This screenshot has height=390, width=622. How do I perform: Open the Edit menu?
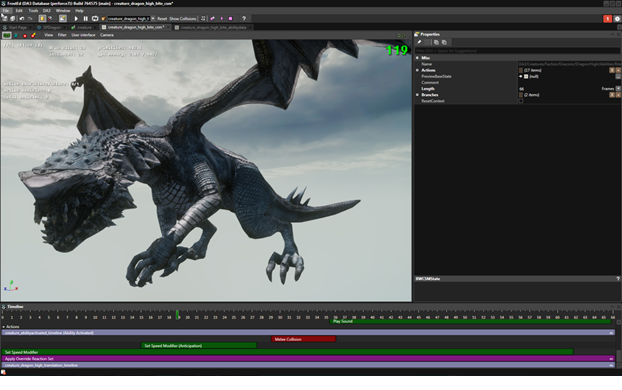tap(19, 11)
